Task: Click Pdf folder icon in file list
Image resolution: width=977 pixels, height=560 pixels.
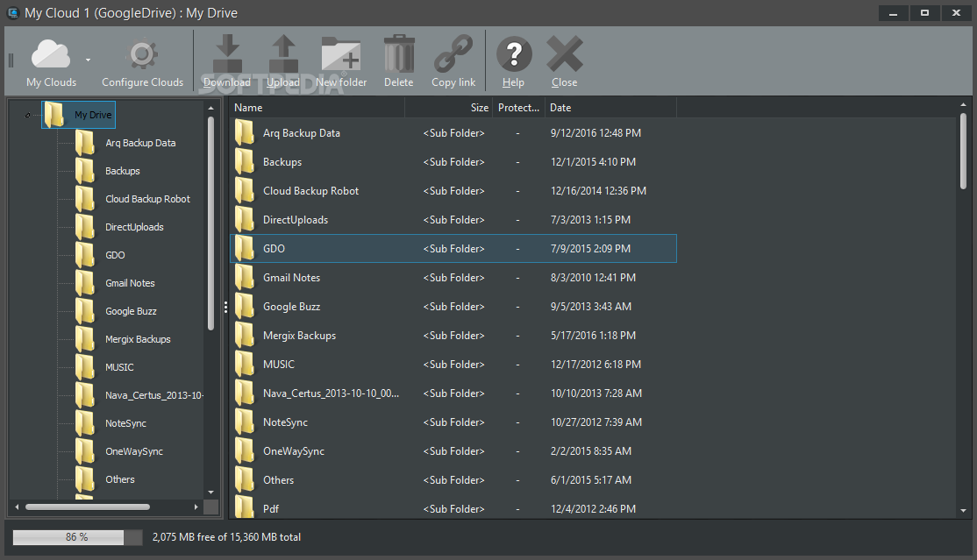Action: click(x=245, y=507)
